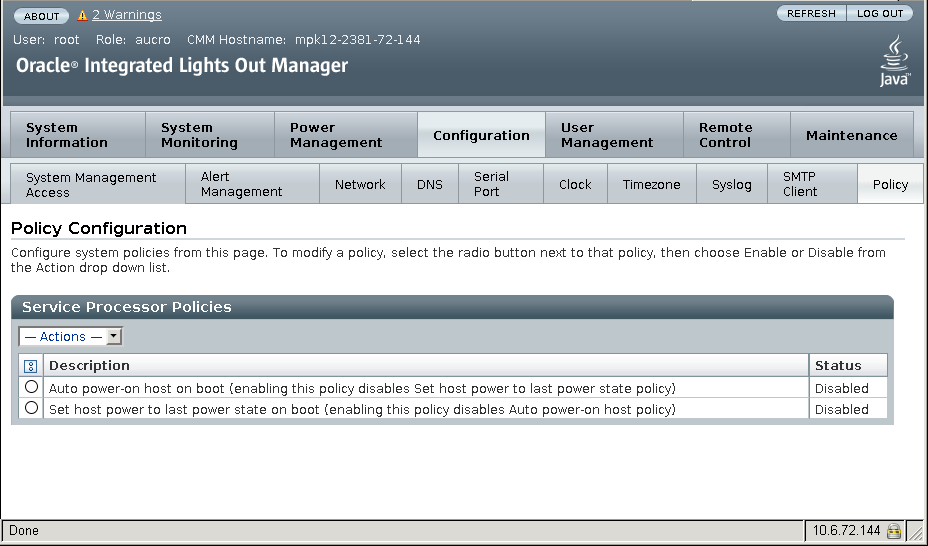Open the System Information tab
The image size is (928, 546).
click(x=78, y=135)
